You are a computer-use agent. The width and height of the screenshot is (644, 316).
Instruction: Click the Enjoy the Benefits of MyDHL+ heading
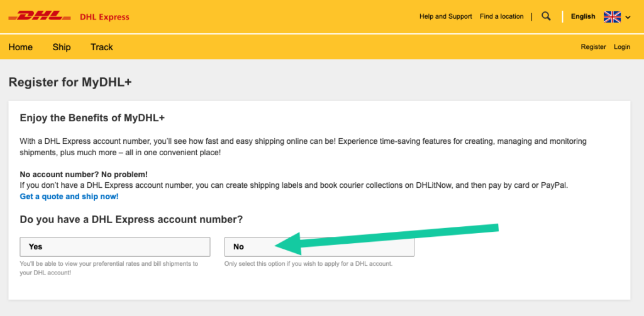click(92, 118)
